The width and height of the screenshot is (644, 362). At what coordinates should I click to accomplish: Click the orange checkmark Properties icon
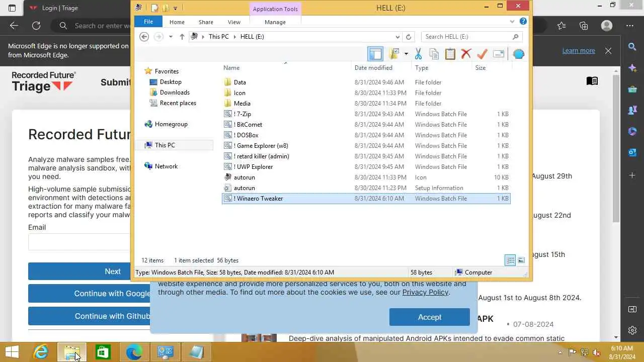tap(482, 54)
